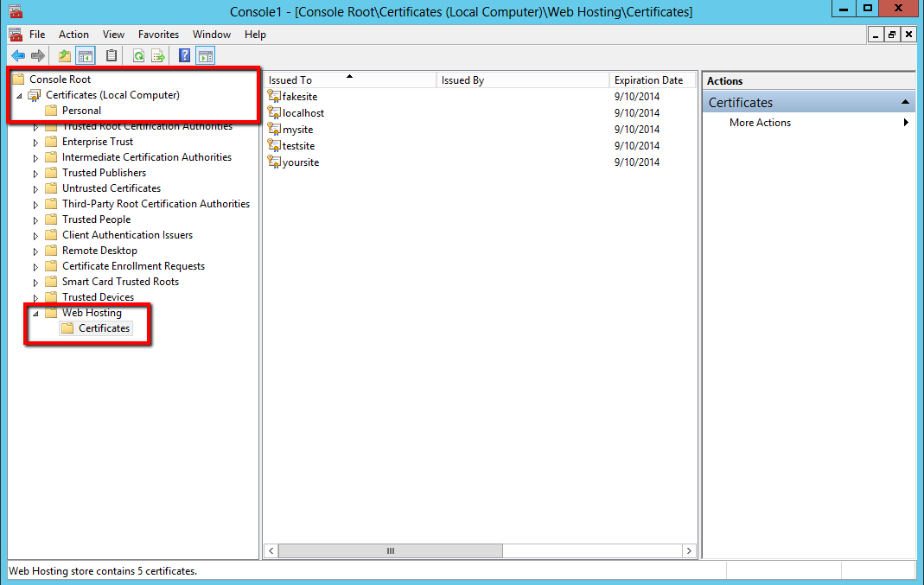Viewport: 924px width, 585px height.
Task: Sort list by Expiration Date column
Action: tap(648, 80)
